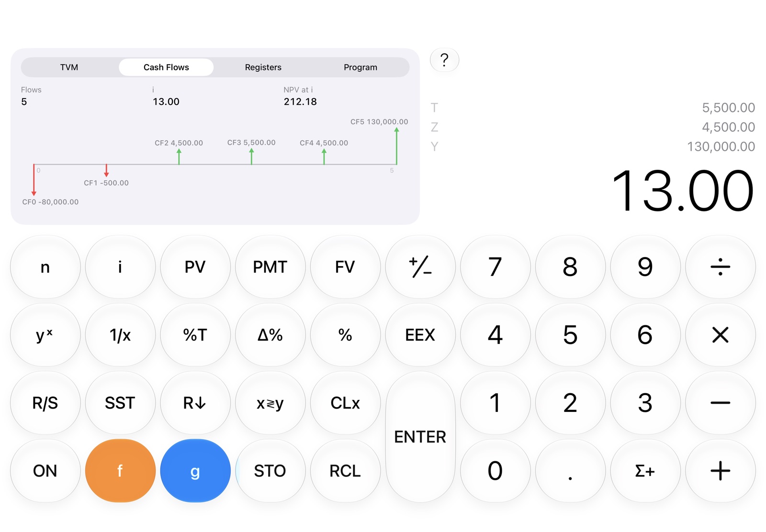Click the interest rate value 13.00 in panel
The image size is (766, 532).
[166, 101]
